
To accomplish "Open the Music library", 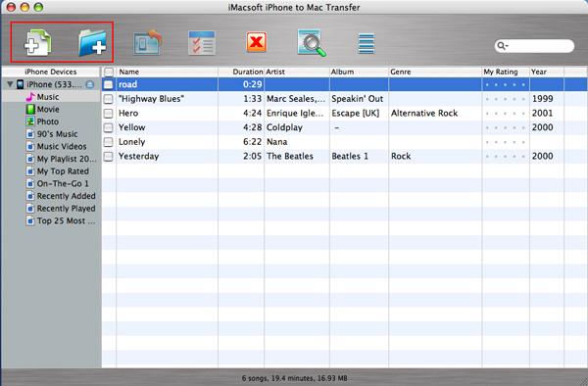I will [x=48, y=97].
